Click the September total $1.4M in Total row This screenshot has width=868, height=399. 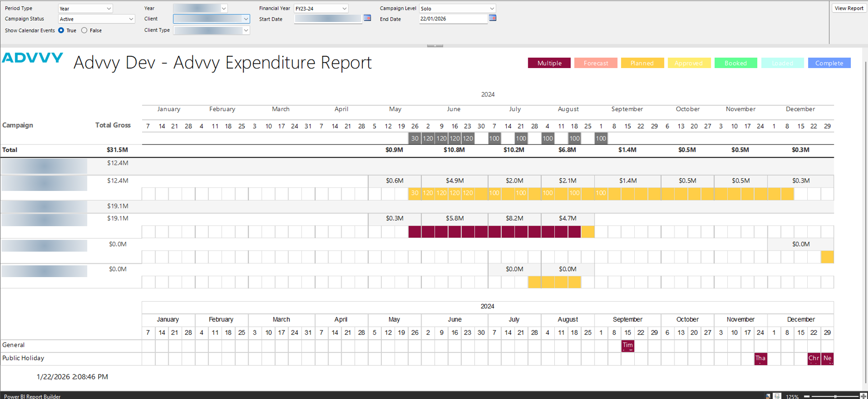pos(627,150)
